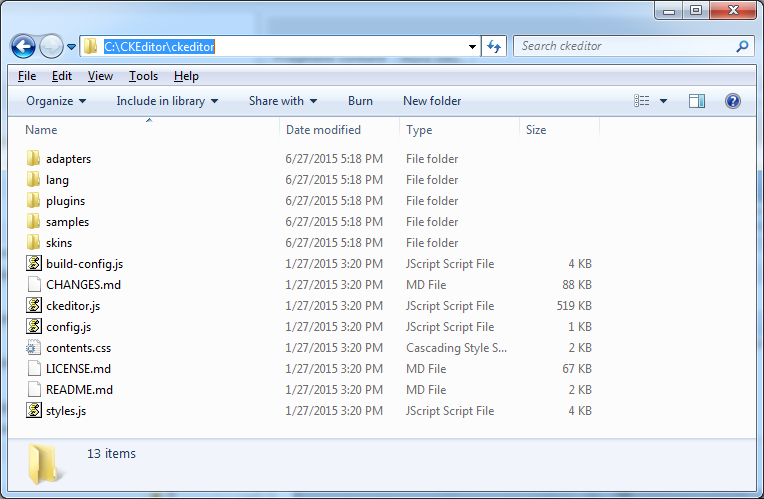Open the View menu
The height and width of the screenshot is (499, 764).
[100, 76]
